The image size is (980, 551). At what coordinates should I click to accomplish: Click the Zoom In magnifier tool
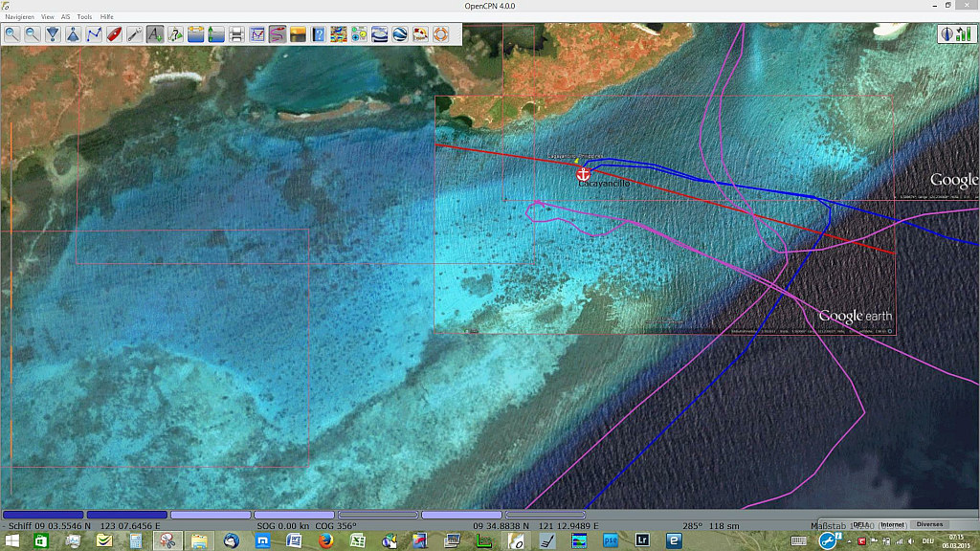pyautogui.click(x=11, y=34)
